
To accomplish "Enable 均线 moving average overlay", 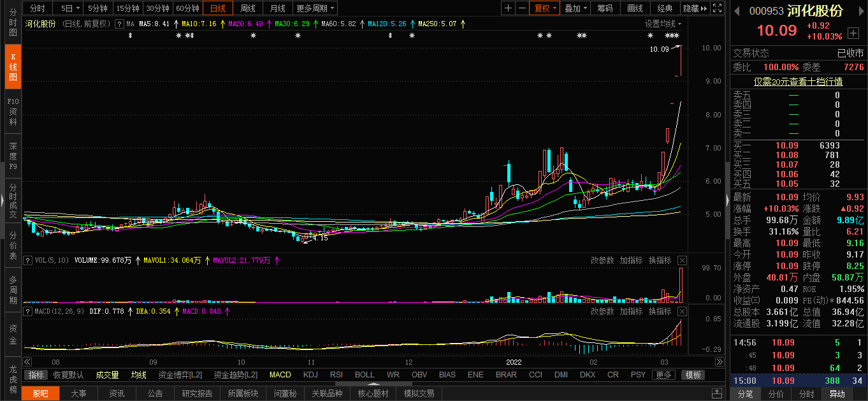I will [x=138, y=375].
